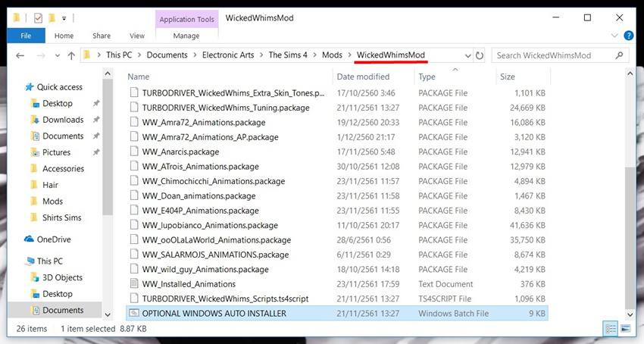Click the Documents breadcrumb in the address bar
The height and width of the screenshot is (344, 644).
click(167, 55)
